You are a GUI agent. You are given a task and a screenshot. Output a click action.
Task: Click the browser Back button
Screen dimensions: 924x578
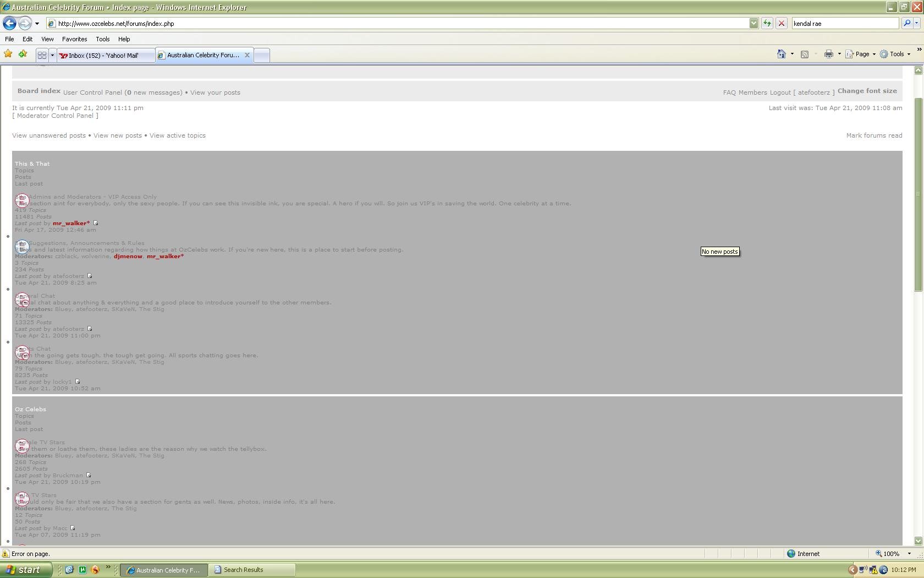tap(9, 24)
